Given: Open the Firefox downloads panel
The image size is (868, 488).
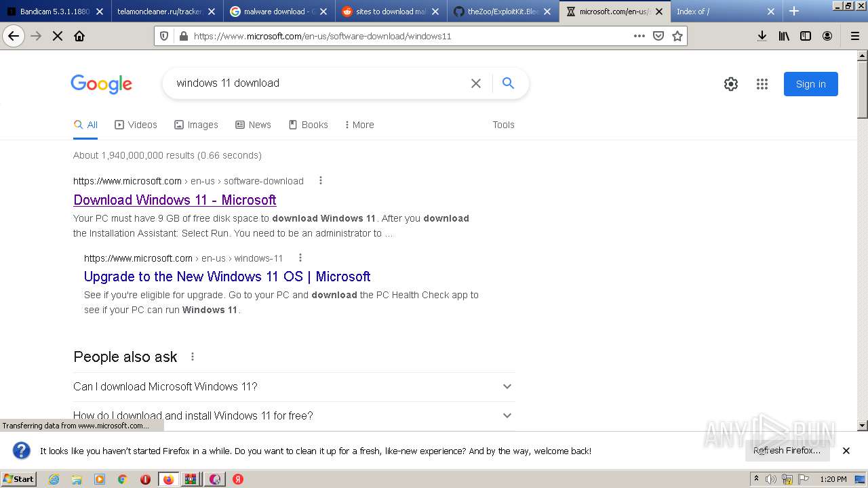Looking at the screenshot, I should click(x=762, y=36).
